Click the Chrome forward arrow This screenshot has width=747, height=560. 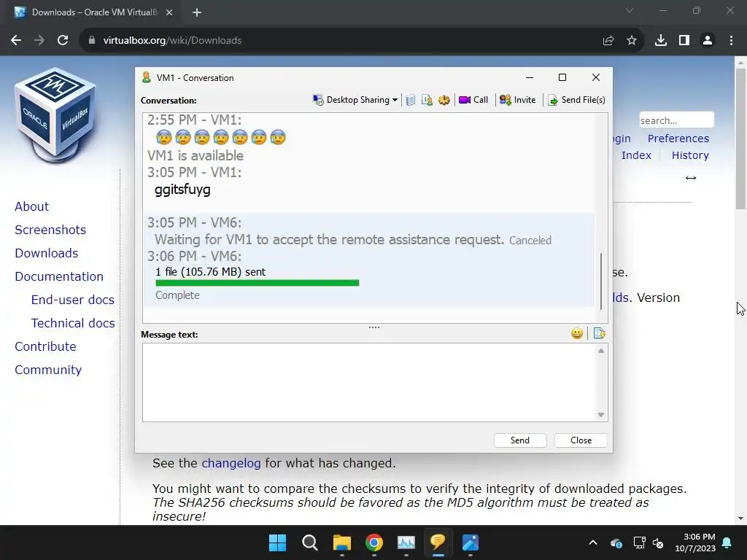coord(39,41)
